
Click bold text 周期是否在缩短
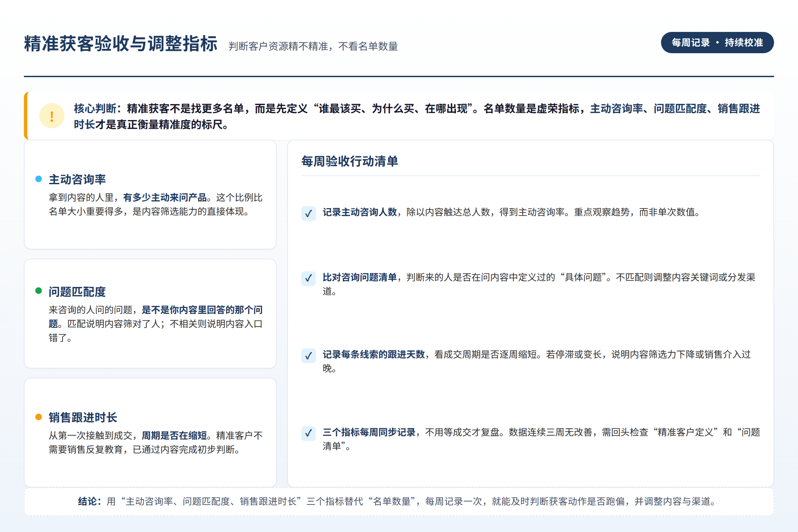[174, 435]
